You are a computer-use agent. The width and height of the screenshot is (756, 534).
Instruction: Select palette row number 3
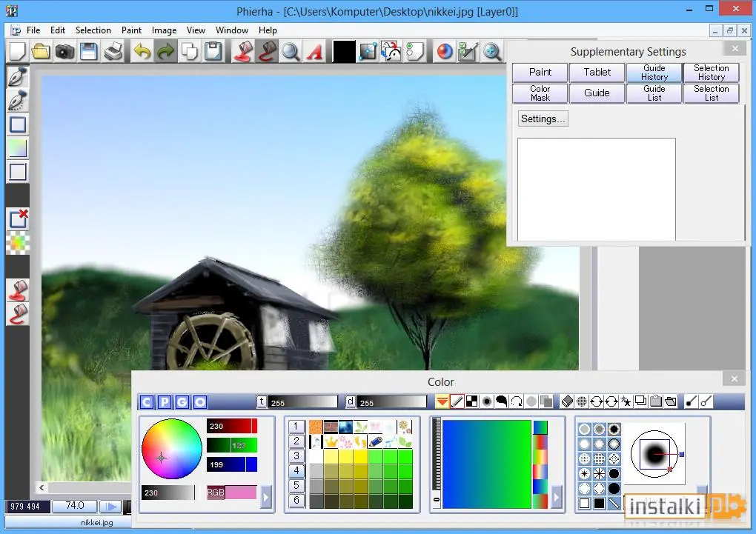coord(296,455)
